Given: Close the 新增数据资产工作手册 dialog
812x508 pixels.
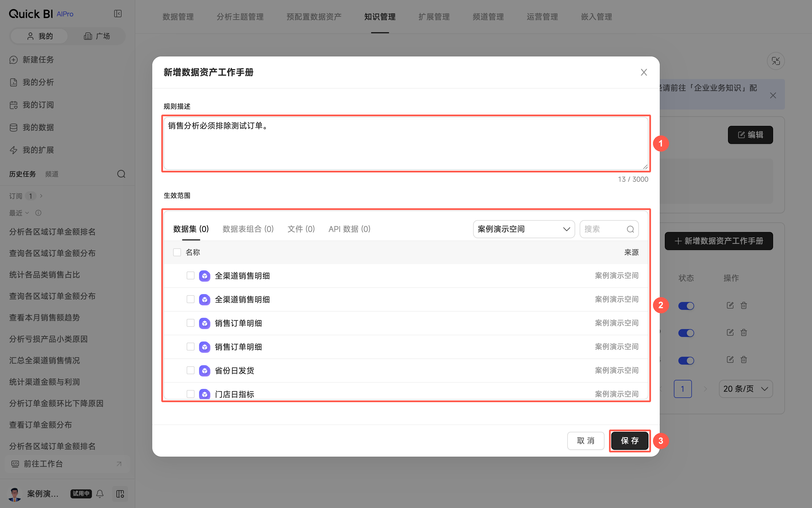Looking at the screenshot, I should pyautogui.click(x=644, y=72).
